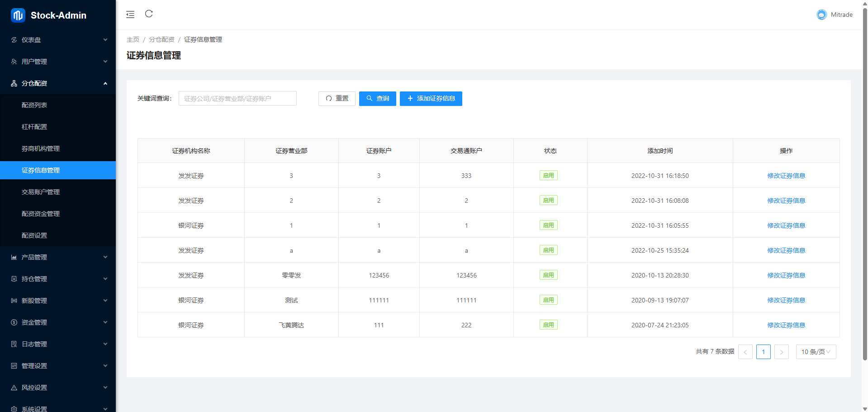868x412 pixels.
Task: Click the 查询 search button
Action: [x=377, y=99]
